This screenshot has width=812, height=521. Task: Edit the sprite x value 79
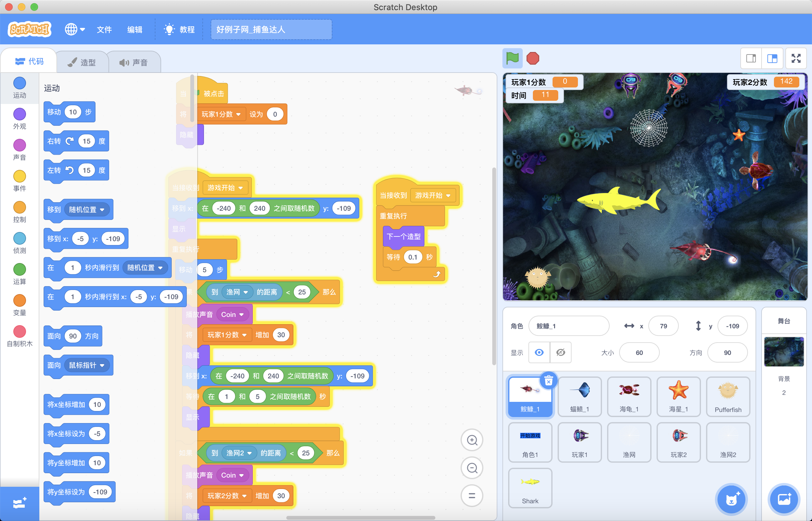[x=663, y=326]
